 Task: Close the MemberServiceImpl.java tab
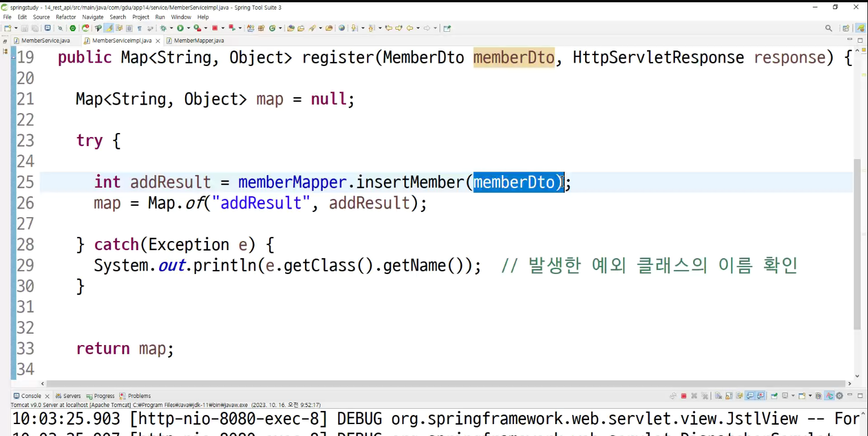(x=158, y=41)
